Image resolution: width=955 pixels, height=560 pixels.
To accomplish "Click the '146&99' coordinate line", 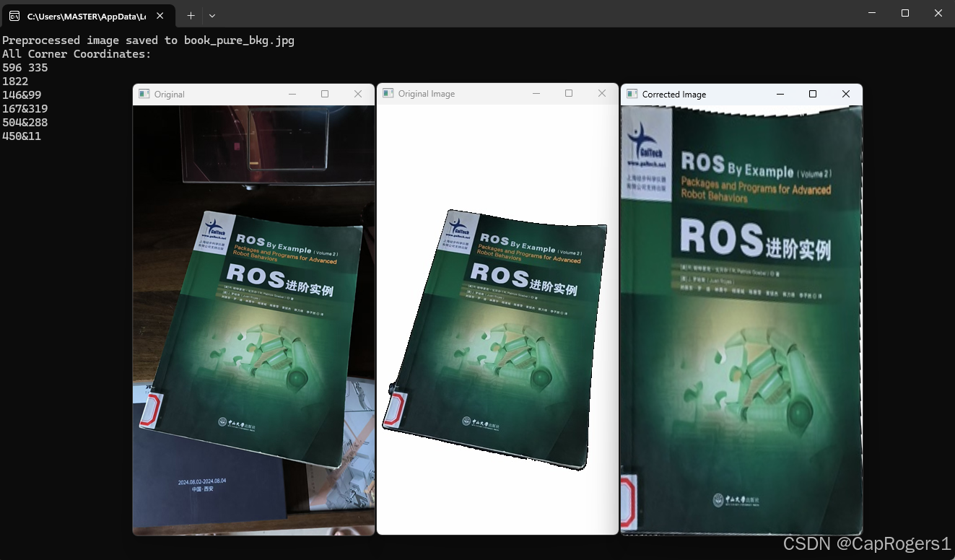I will tap(22, 95).
